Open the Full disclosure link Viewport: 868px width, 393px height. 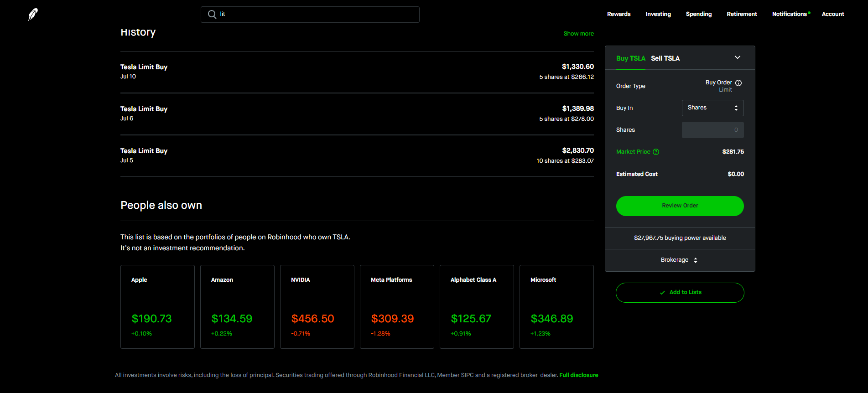point(578,375)
